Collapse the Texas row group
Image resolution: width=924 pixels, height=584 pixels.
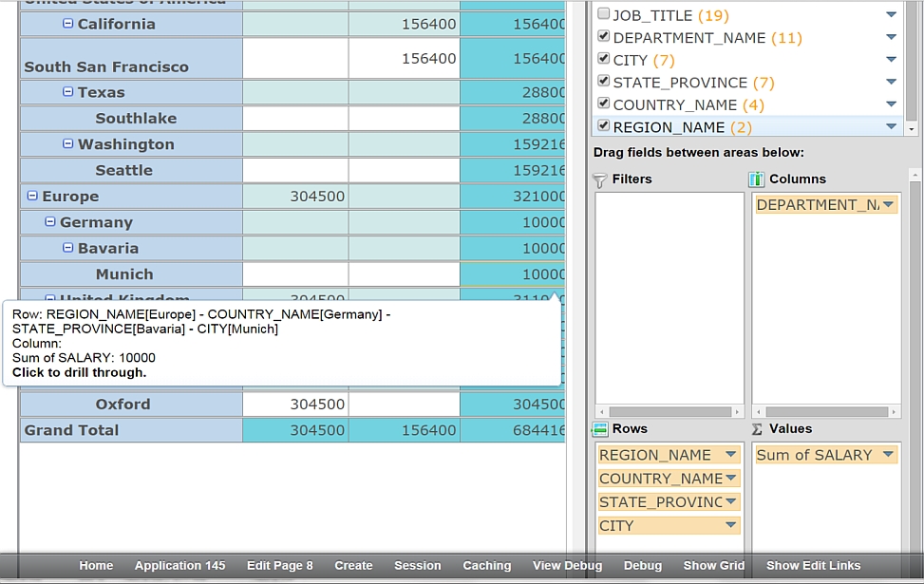[68, 91]
